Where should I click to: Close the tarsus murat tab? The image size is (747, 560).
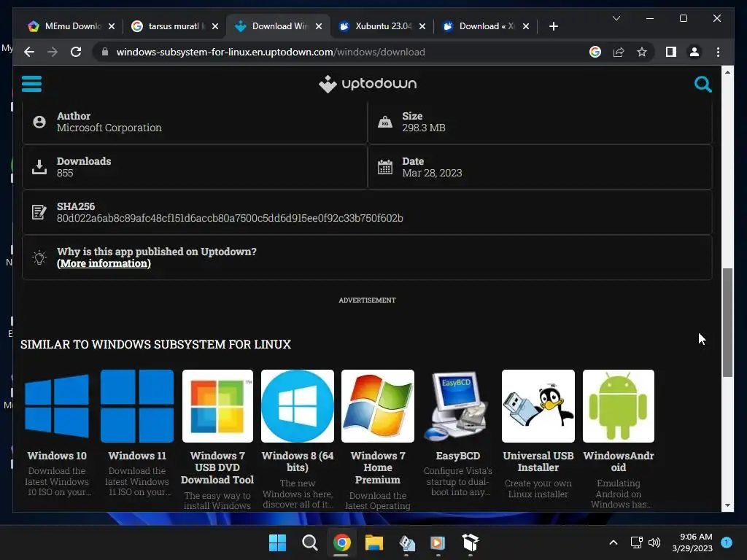point(215,26)
